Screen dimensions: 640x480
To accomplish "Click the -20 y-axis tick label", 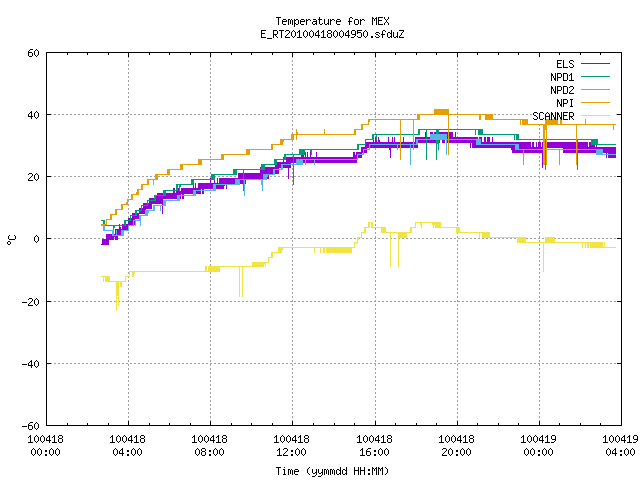I will coord(31,302).
